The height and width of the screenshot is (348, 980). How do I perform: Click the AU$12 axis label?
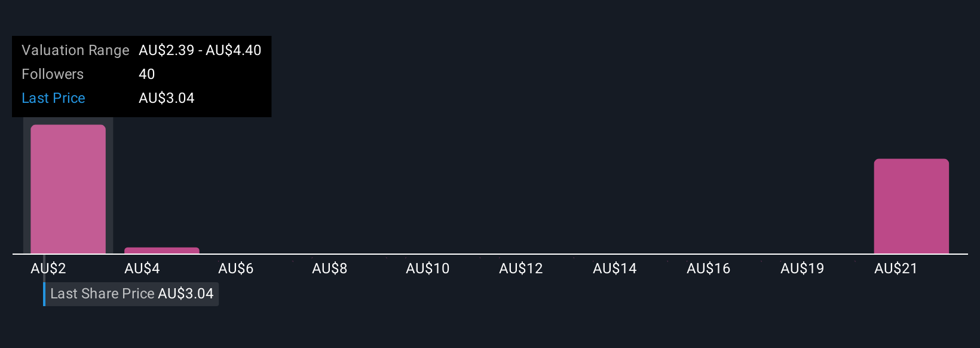pyautogui.click(x=521, y=268)
